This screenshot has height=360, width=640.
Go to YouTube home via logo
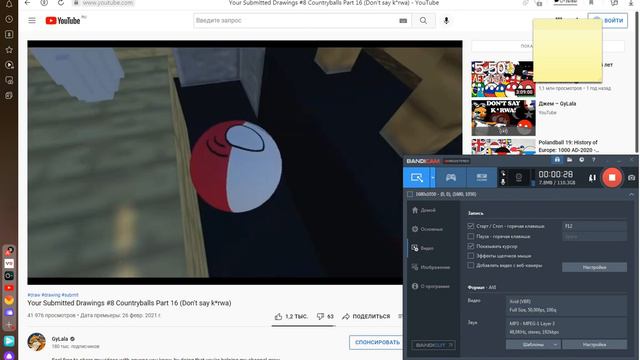coord(63,20)
